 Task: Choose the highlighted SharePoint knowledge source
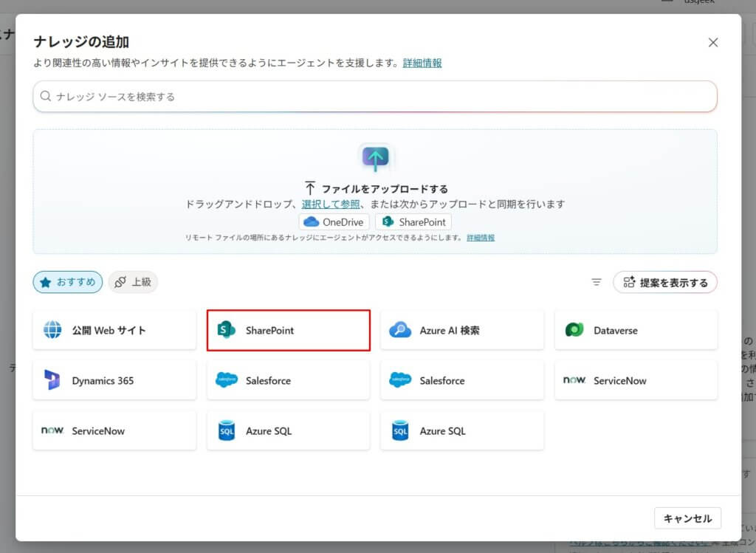click(288, 330)
